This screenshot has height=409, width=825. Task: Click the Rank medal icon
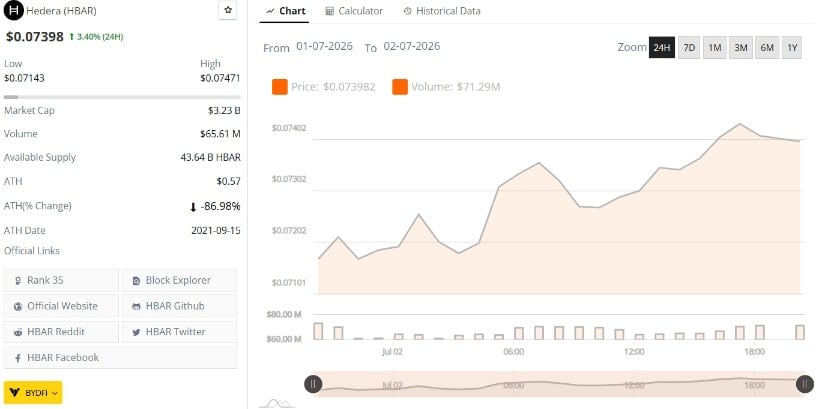18,281
